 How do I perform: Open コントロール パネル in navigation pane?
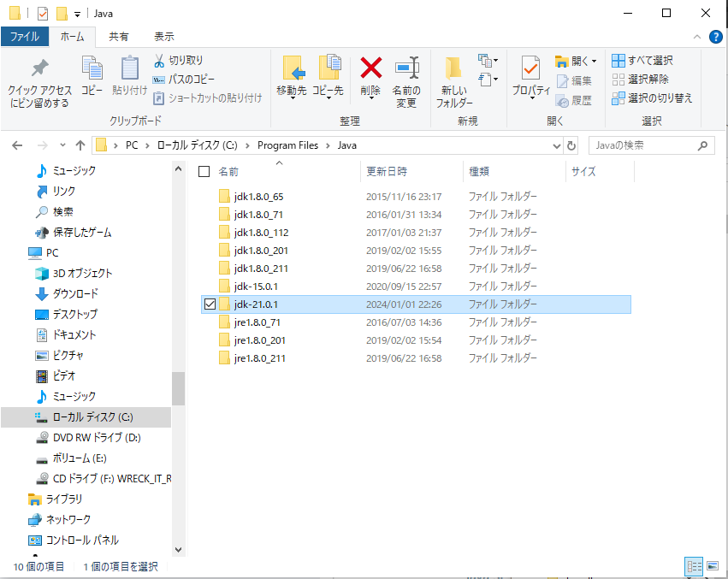82,540
